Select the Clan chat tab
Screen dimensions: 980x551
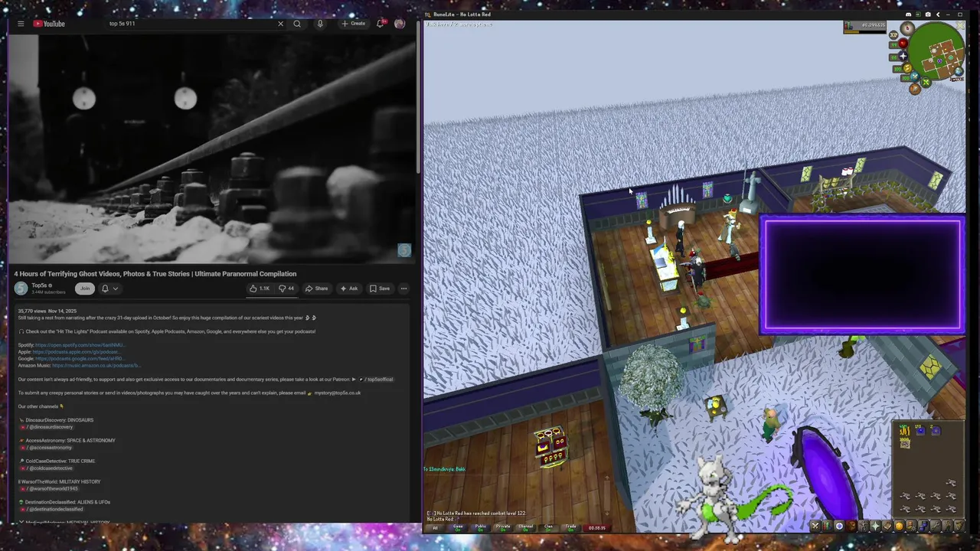pyautogui.click(x=548, y=527)
